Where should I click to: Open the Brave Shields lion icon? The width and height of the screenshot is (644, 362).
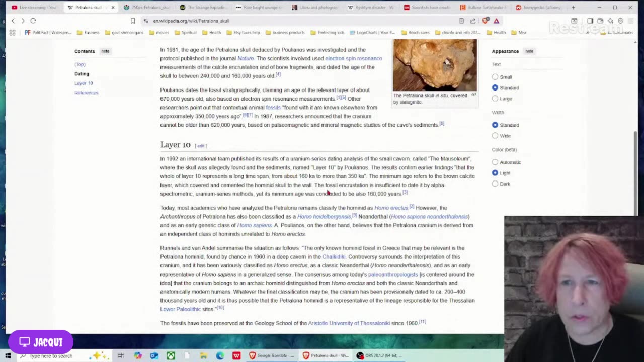[x=486, y=21]
